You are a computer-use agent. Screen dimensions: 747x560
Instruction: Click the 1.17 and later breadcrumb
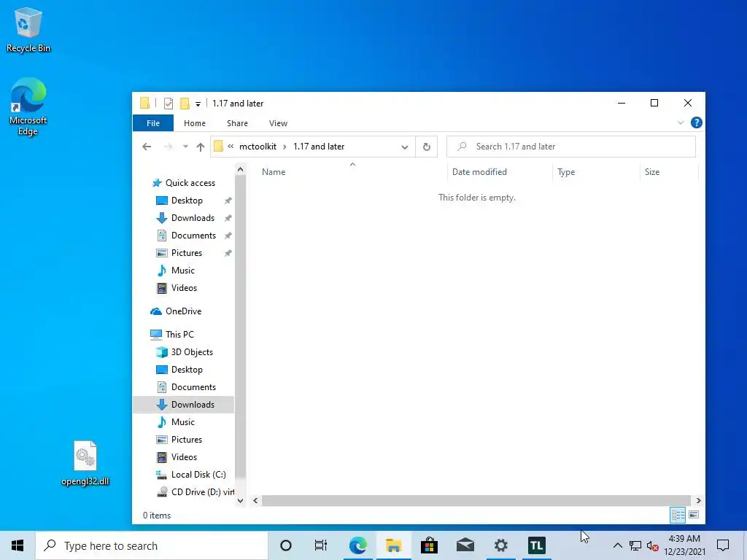pos(319,147)
